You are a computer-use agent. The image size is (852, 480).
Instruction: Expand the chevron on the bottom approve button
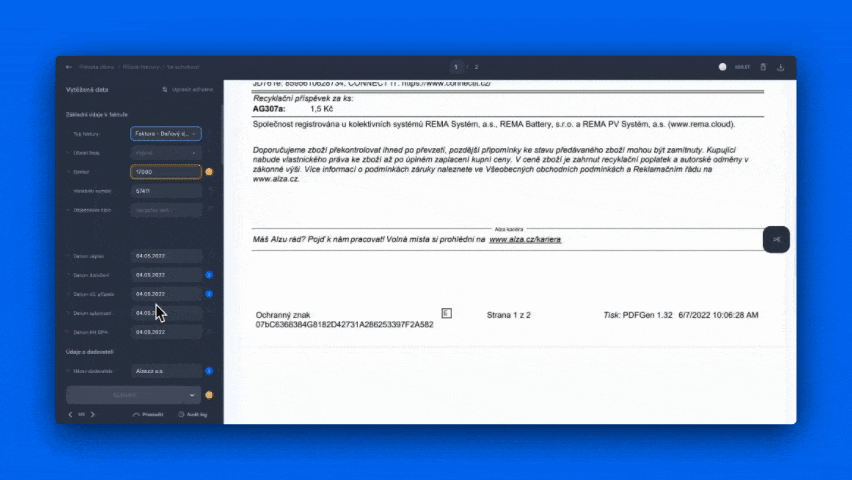coord(192,395)
